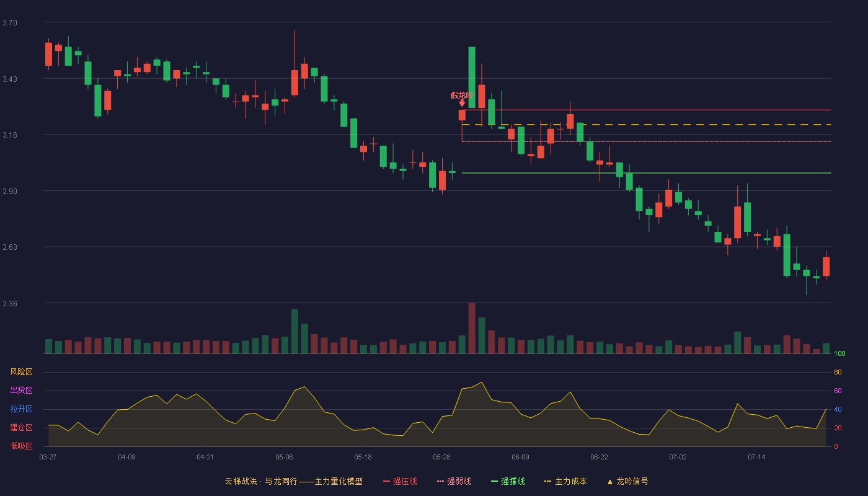Click the green 100 indicator axis value

coord(839,354)
